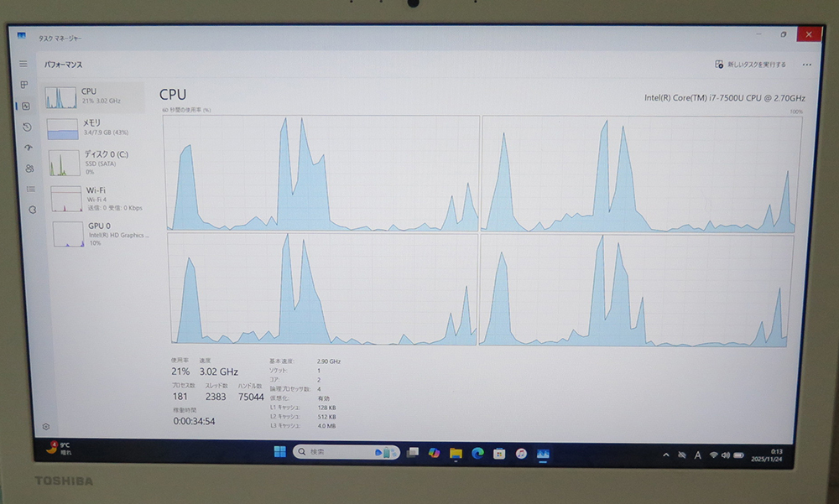Open the Windows Start menu
The width and height of the screenshot is (839, 504).
(x=280, y=451)
